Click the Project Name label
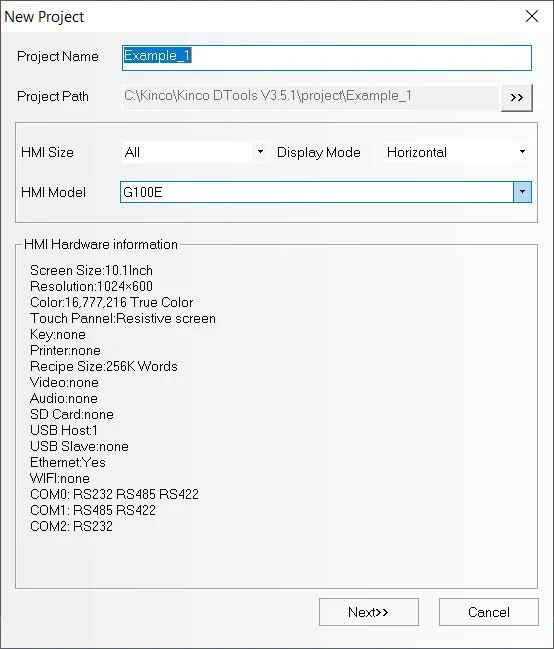This screenshot has height=649, width=554. point(58,56)
